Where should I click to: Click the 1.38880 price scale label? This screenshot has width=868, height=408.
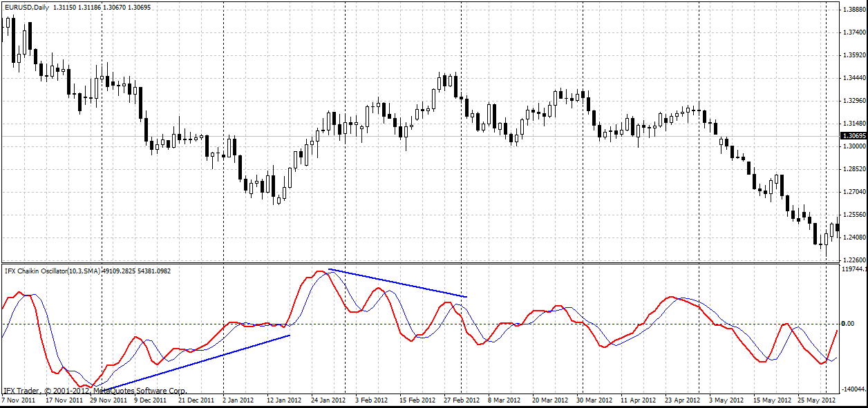click(853, 10)
